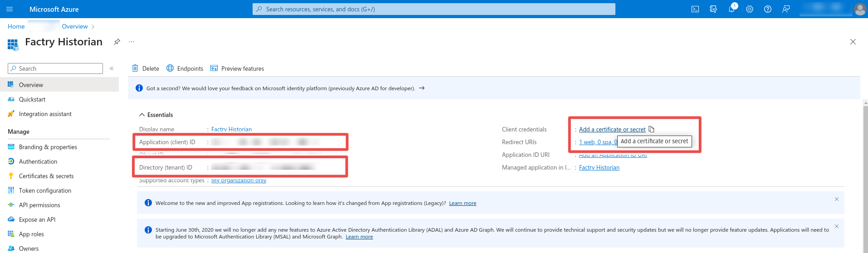Open the Feedback icon in the top bar

(x=786, y=9)
